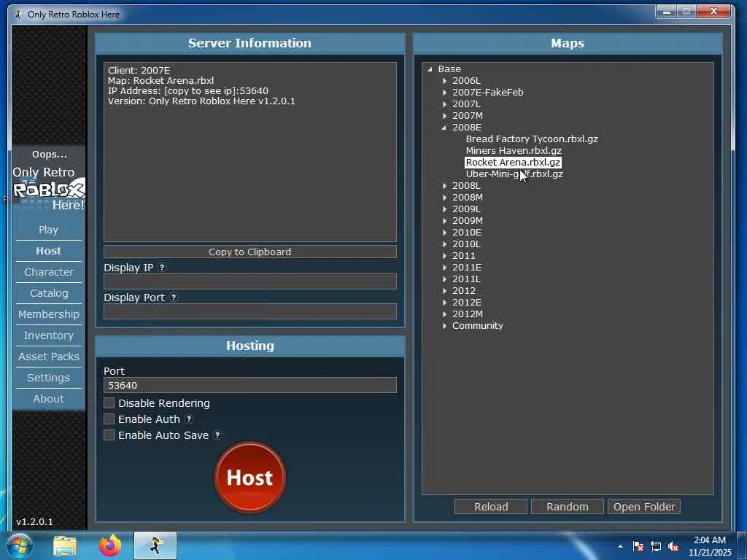
Task: Open the Inventory sidebar tab
Action: [x=49, y=335]
